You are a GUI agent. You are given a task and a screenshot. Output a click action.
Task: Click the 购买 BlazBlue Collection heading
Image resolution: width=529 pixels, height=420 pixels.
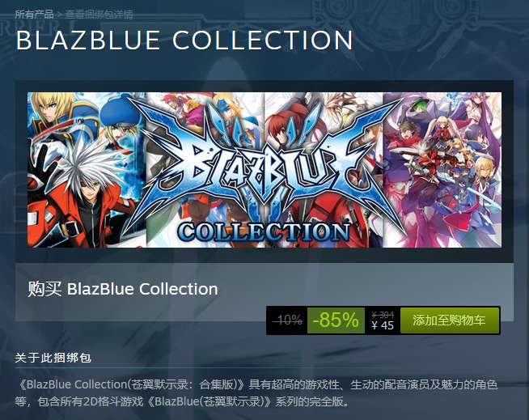123,289
